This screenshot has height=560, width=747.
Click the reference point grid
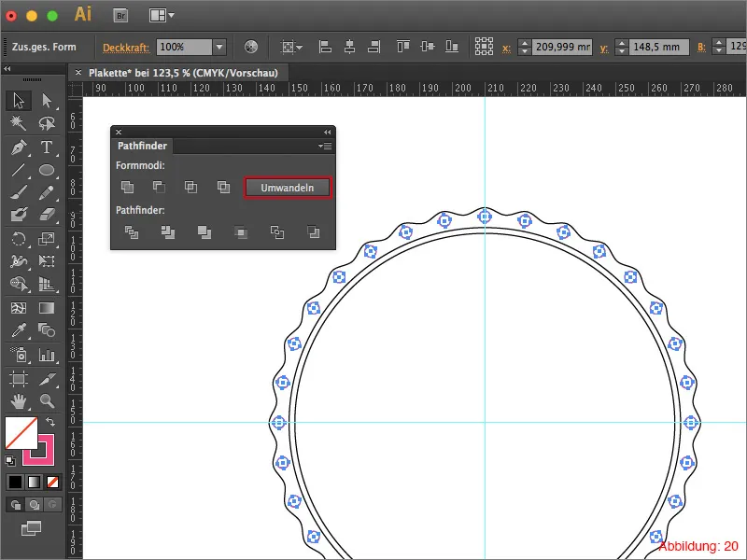pos(484,47)
